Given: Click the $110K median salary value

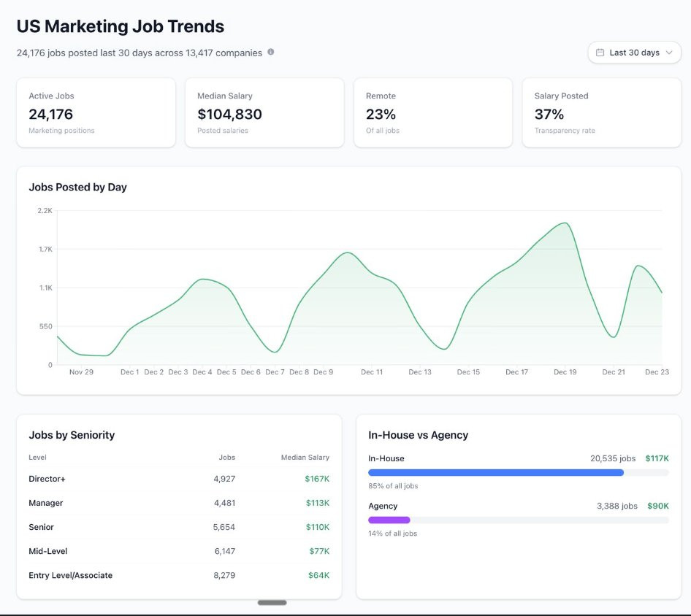Looking at the screenshot, I should (x=317, y=527).
